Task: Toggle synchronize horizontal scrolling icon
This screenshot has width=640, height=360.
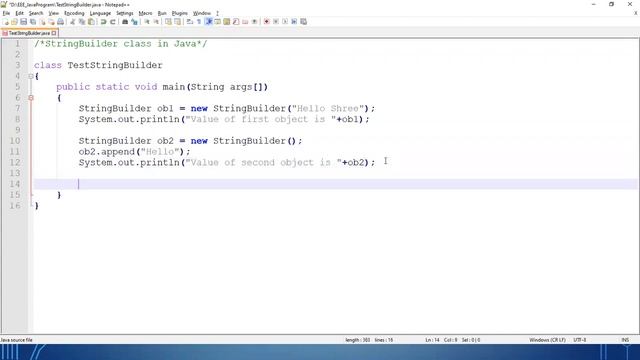Action: click(x=178, y=22)
